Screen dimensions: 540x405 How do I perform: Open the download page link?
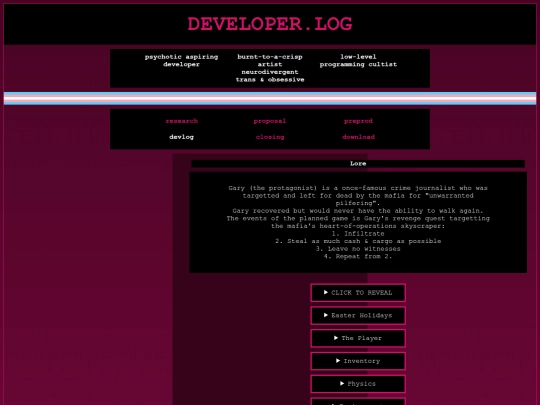point(358,137)
